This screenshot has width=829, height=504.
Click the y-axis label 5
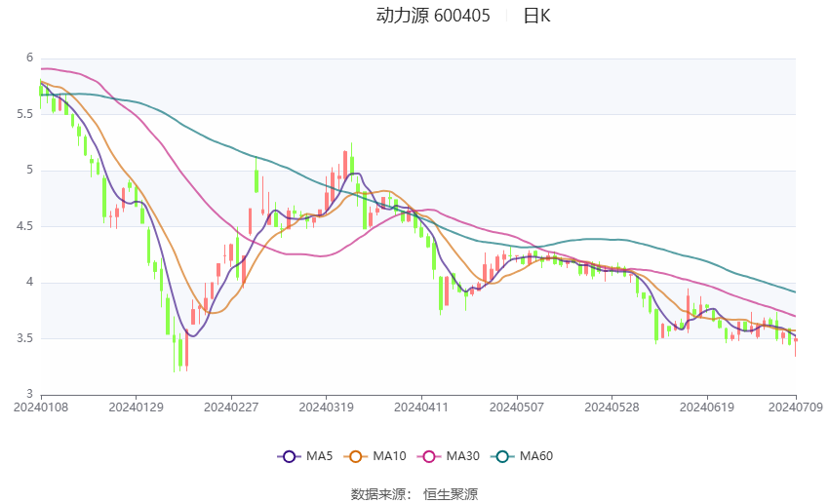(29, 171)
